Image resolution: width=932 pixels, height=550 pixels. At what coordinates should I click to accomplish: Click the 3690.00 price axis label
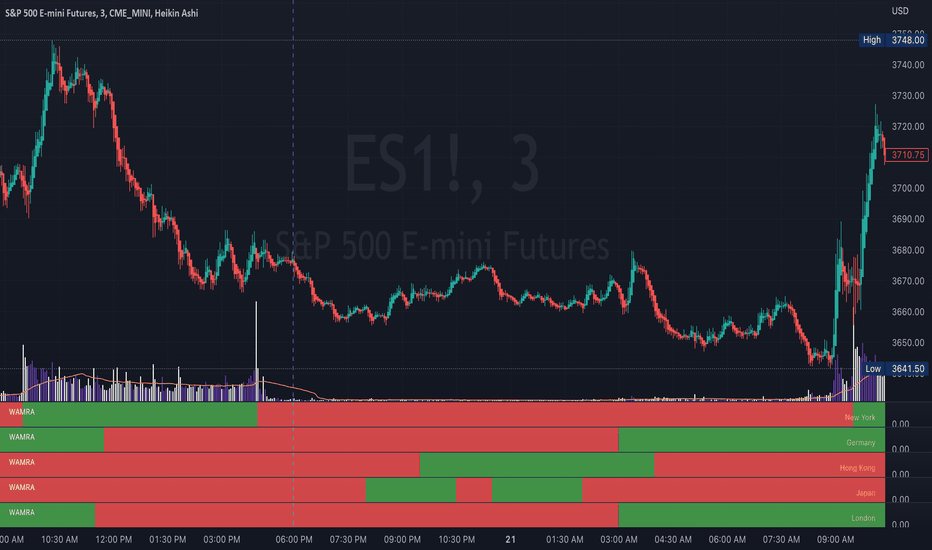(908, 219)
